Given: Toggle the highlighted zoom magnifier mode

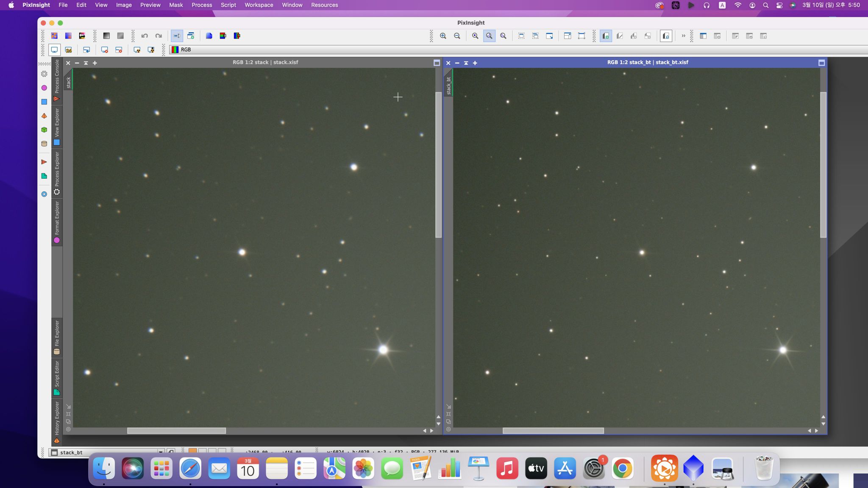Looking at the screenshot, I should tap(489, 36).
